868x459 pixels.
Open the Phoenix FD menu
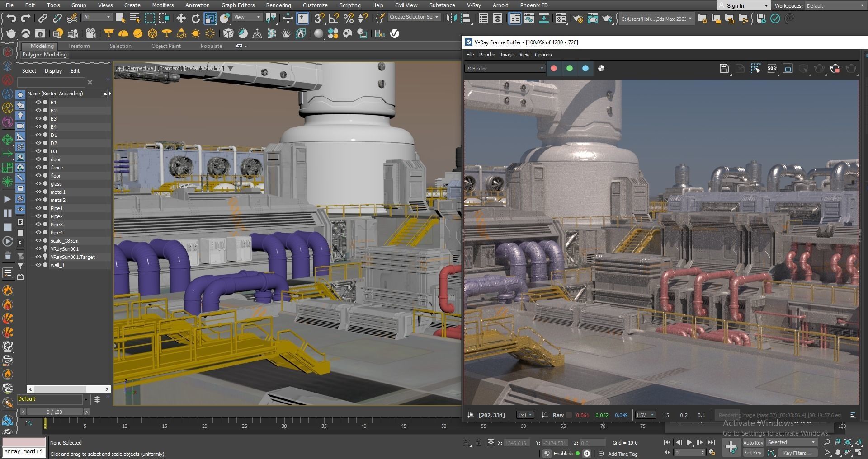click(533, 5)
